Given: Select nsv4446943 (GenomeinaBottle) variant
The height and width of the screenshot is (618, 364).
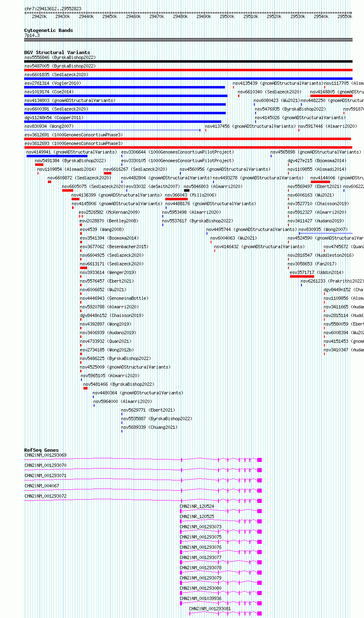Looking at the screenshot, I should coord(114,298).
